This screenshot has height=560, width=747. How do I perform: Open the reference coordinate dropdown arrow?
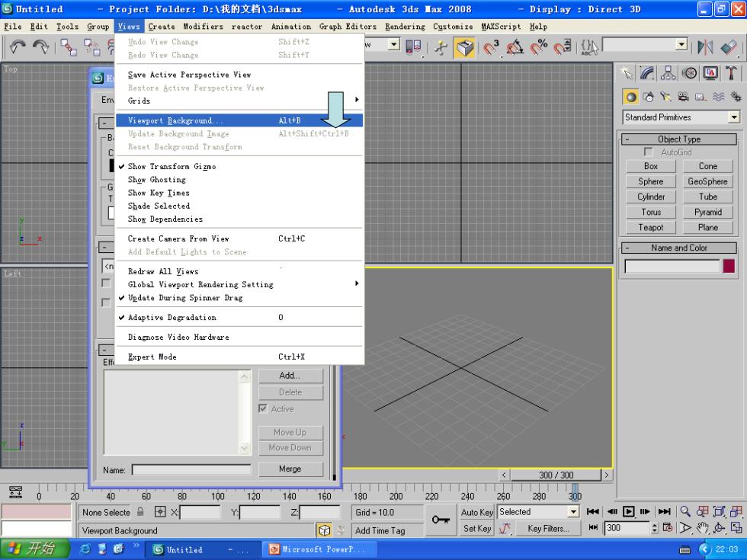pos(393,45)
